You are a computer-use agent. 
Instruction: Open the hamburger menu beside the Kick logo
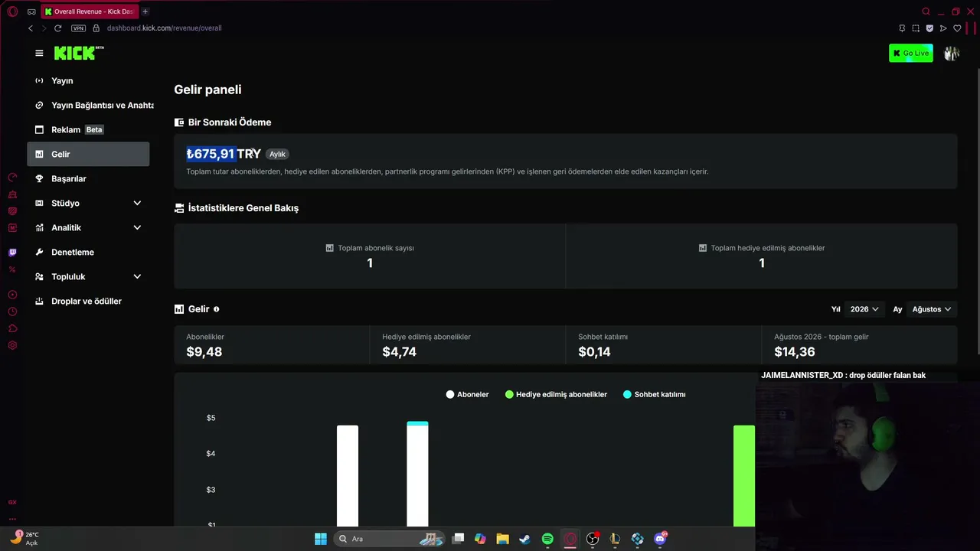pyautogui.click(x=39, y=53)
